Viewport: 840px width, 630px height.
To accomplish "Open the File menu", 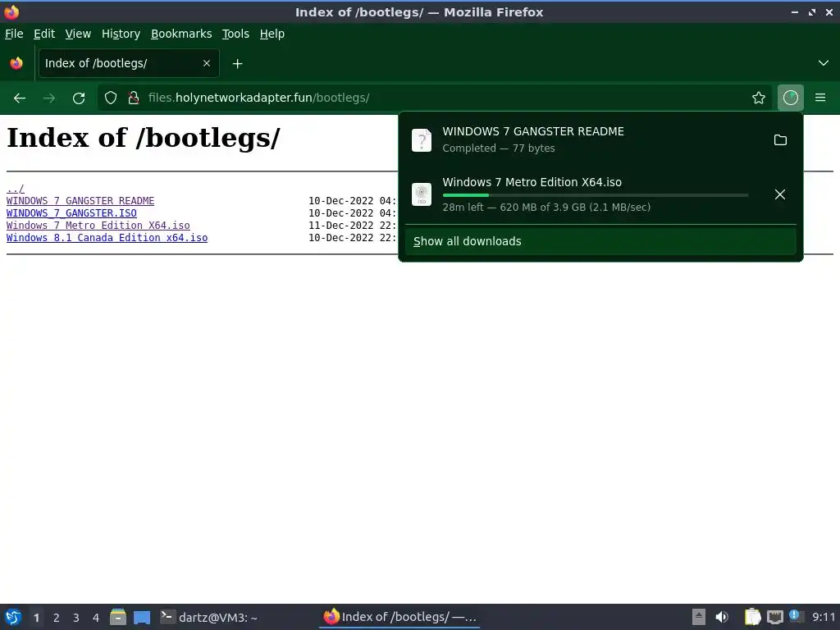I will click(14, 34).
